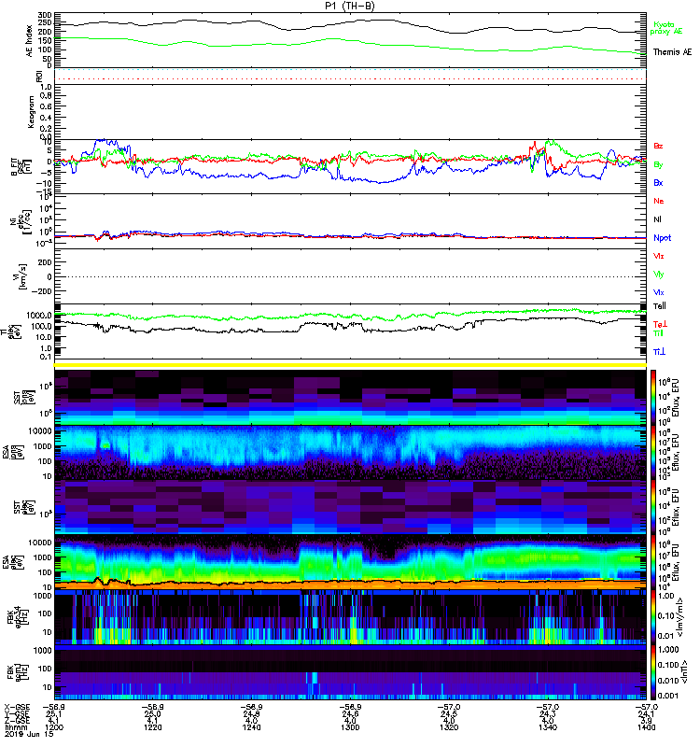Image resolution: width=700 pixels, height=747 pixels.
Task: Click the 1320 time tick label
Action: [449, 727]
